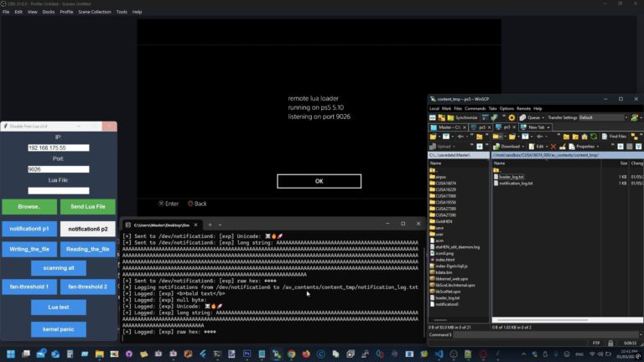This screenshot has height=362, width=644.
Task: Click the Properties icon in WinSCP
Action: tap(572, 147)
